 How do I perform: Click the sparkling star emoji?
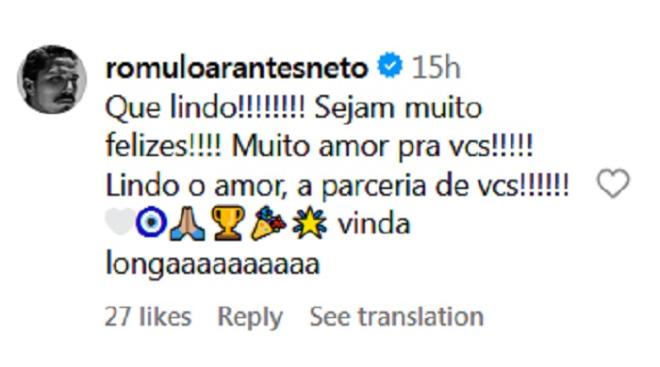[x=309, y=222]
